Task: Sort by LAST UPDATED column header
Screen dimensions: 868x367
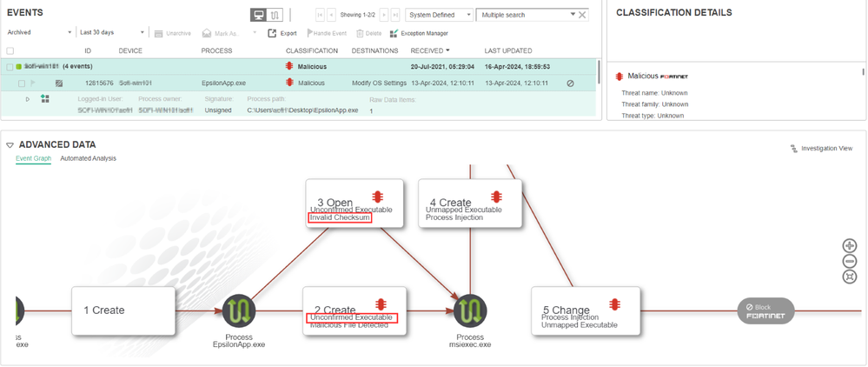Action: pos(508,50)
